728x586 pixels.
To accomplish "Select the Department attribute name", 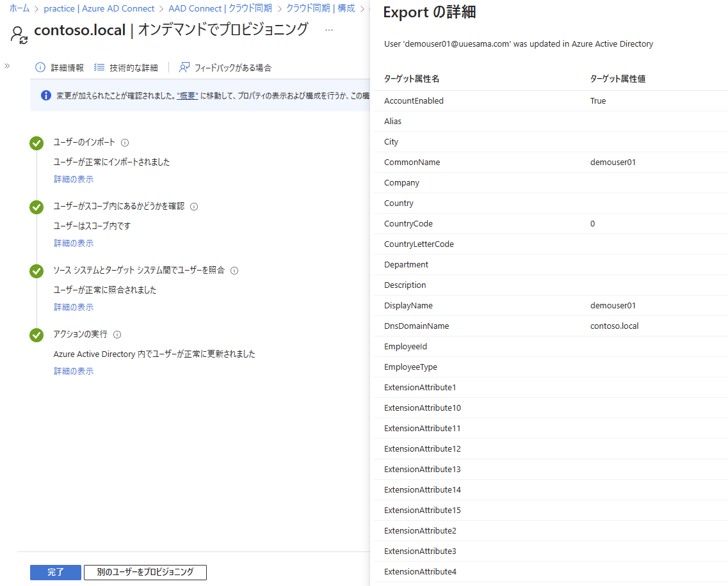I will coord(406,264).
